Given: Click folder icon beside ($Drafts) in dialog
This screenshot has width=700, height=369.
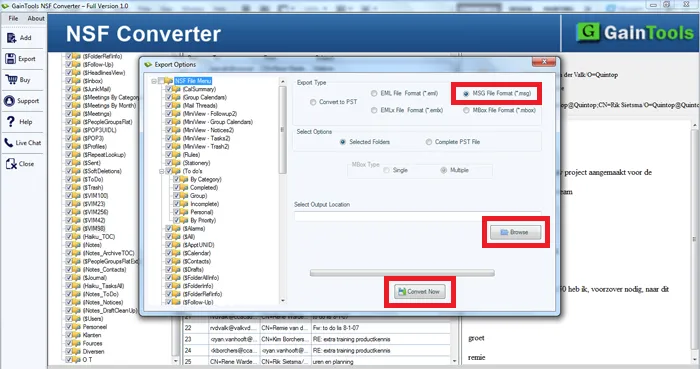Looking at the screenshot, I should pyautogui.click(x=177, y=270).
